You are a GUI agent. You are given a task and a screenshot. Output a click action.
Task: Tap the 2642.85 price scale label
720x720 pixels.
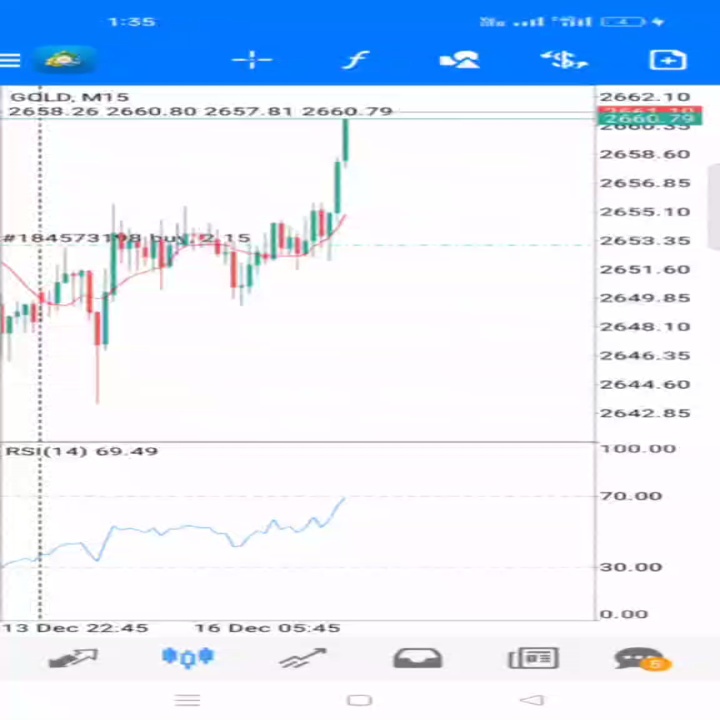(x=645, y=413)
